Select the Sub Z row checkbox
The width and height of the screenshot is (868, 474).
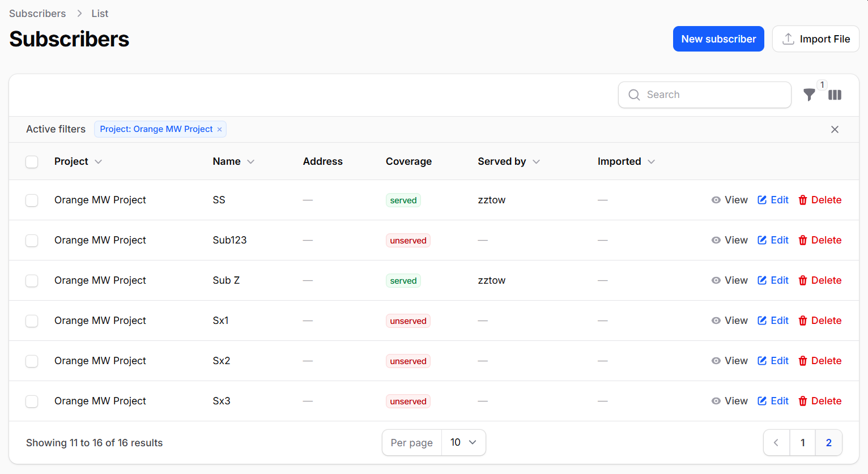(32, 281)
